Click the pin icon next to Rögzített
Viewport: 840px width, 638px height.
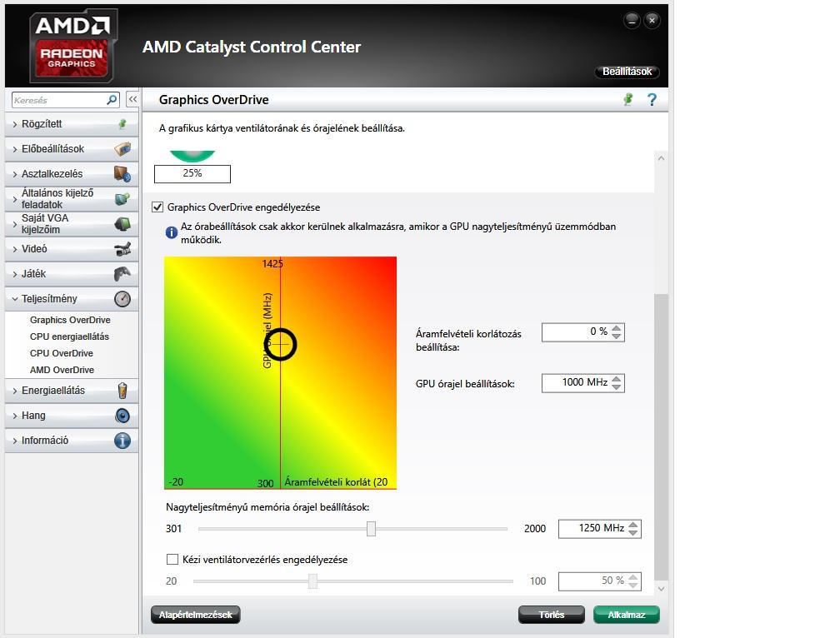pyautogui.click(x=122, y=124)
